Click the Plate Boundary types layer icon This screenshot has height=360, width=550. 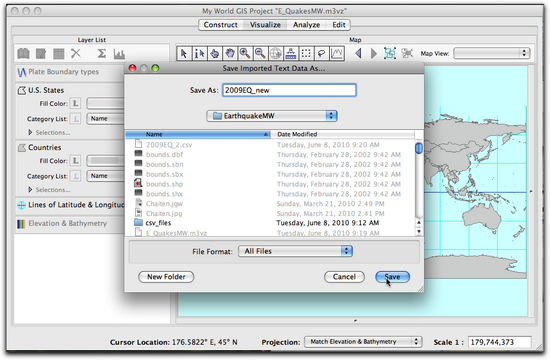click(21, 72)
